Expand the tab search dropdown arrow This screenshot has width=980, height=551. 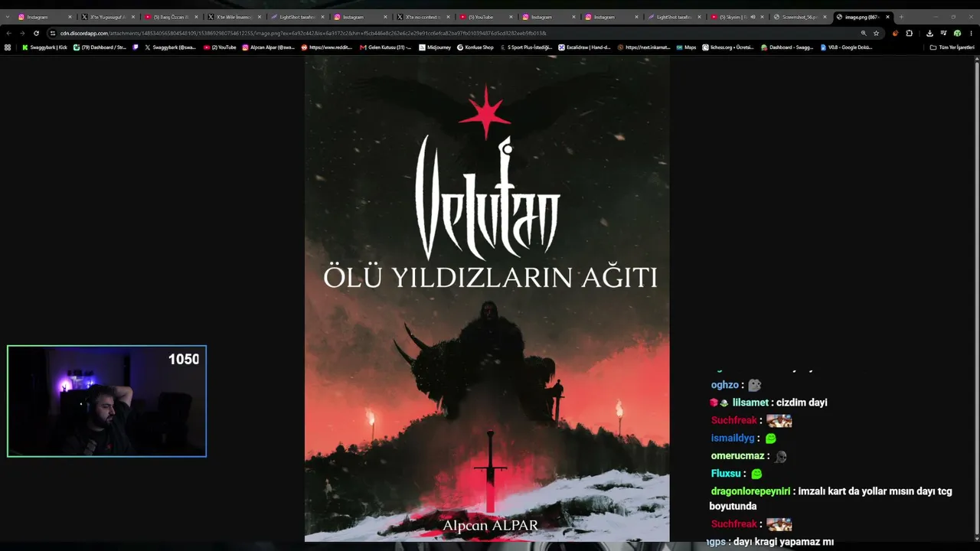click(x=8, y=17)
